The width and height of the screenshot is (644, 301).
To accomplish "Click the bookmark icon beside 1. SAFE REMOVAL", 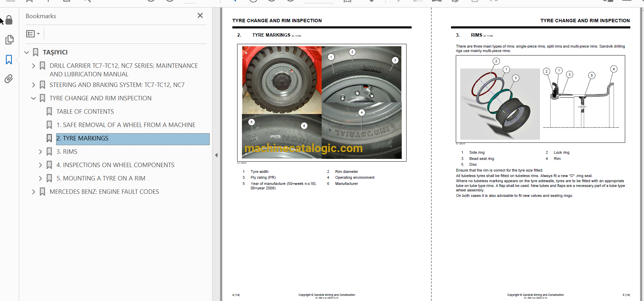I will (x=49, y=125).
